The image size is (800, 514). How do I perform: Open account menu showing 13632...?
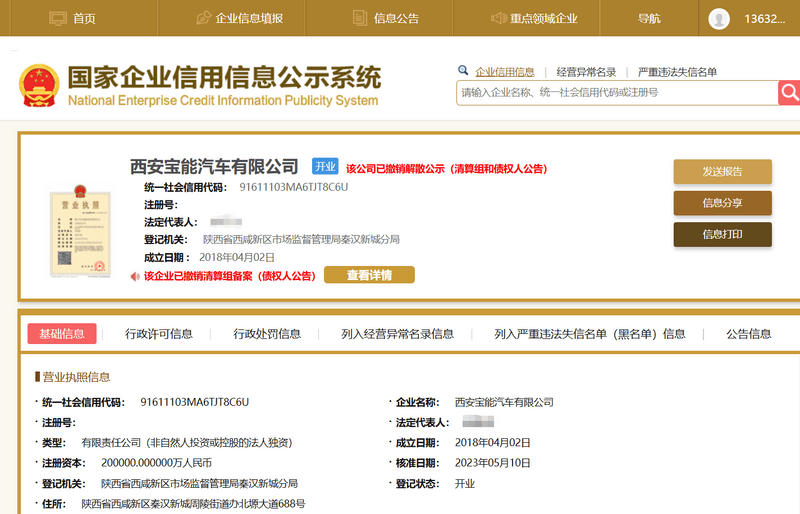(x=765, y=18)
